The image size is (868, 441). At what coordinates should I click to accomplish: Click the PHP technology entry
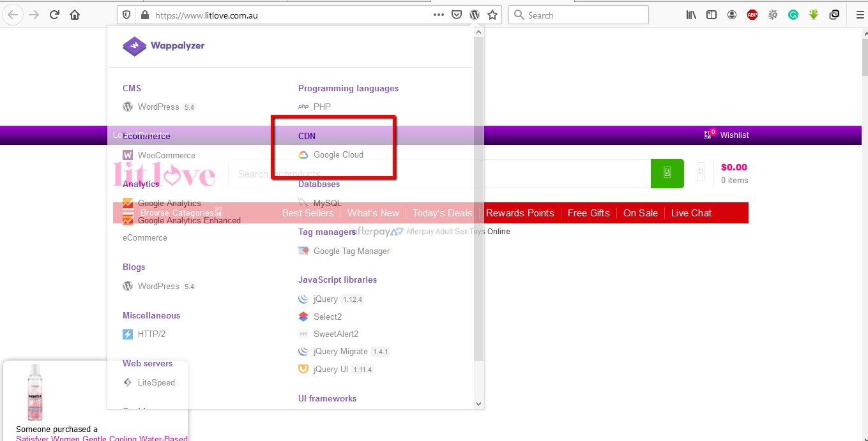coord(314,107)
